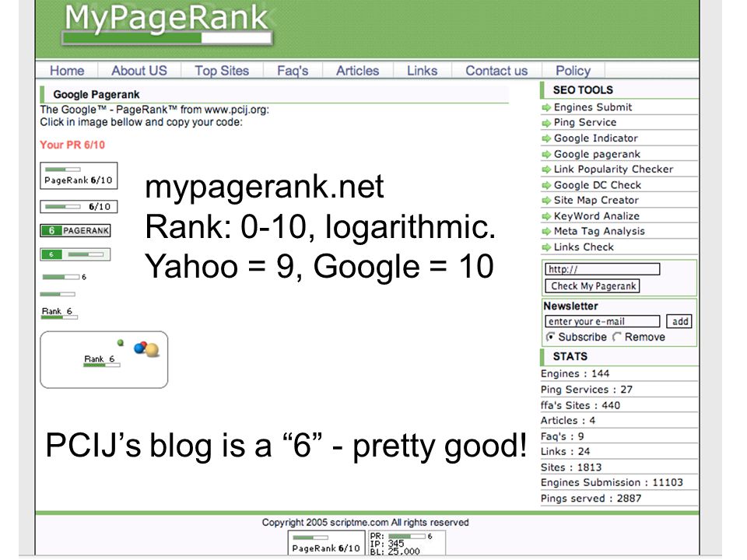The image size is (747, 560).
Task: Click the plain bar badge followed by 6
Action: [64, 277]
